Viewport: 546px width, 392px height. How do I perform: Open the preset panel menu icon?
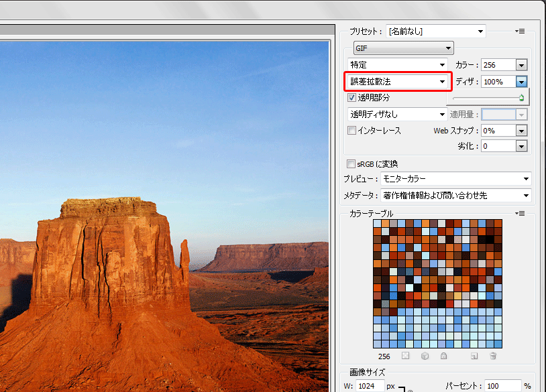(520, 31)
